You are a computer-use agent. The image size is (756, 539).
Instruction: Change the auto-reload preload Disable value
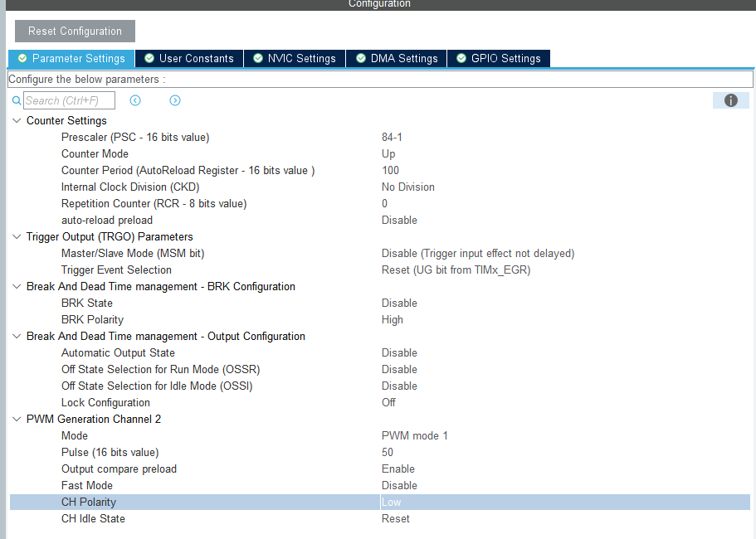(399, 220)
